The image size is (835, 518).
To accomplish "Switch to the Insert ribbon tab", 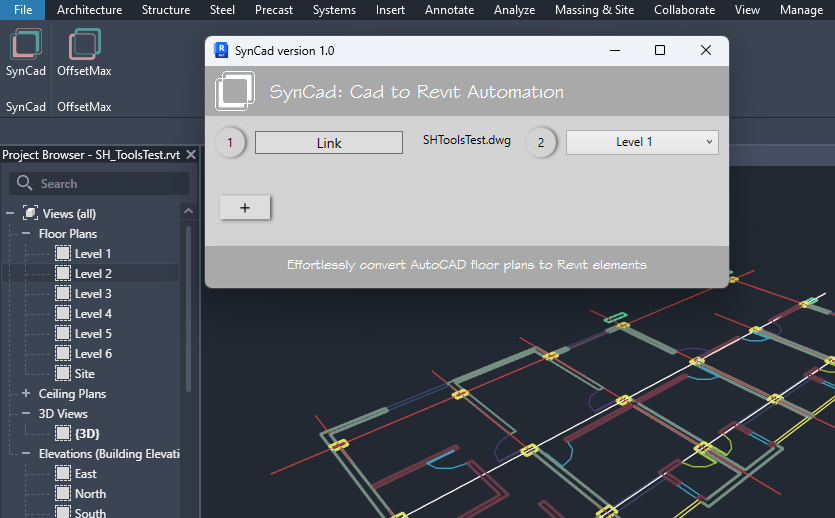I will click(390, 10).
